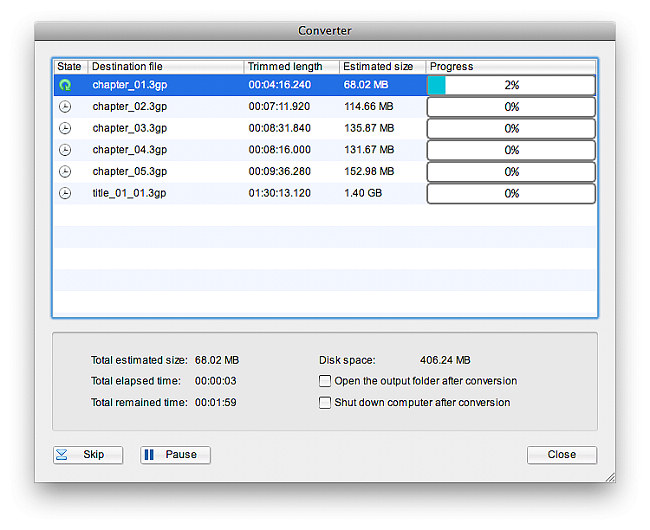Pause the conversion
The height and width of the screenshot is (530, 650).
pyautogui.click(x=175, y=455)
